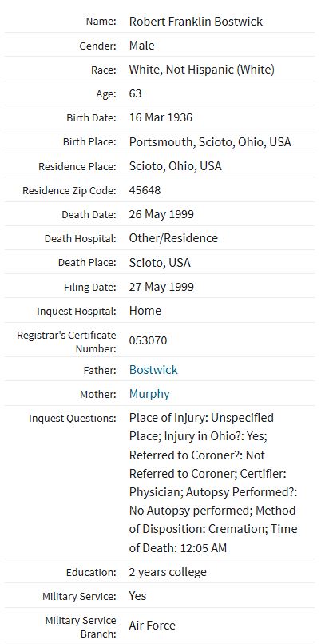This screenshot has width=325, height=644.
Task: Click the Gender value Male
Action: point(141,46)
